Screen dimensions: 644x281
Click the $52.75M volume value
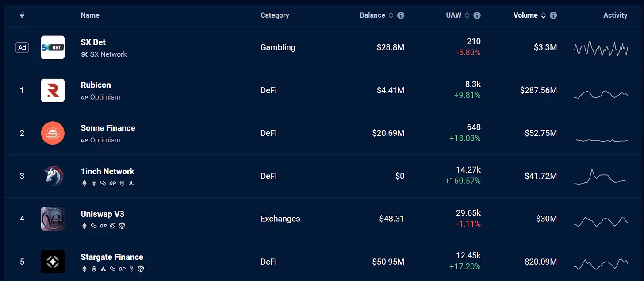(x=540, y=133)
